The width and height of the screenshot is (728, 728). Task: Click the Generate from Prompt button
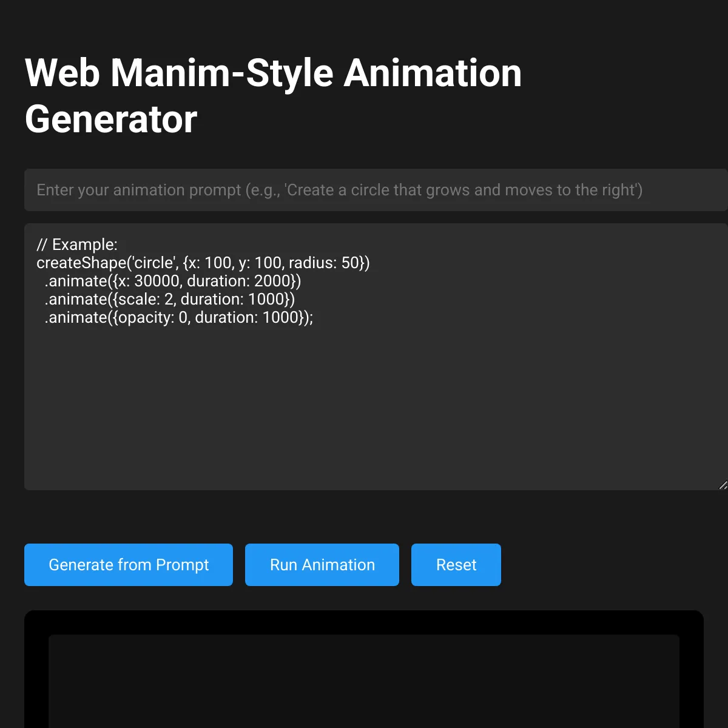129,565
